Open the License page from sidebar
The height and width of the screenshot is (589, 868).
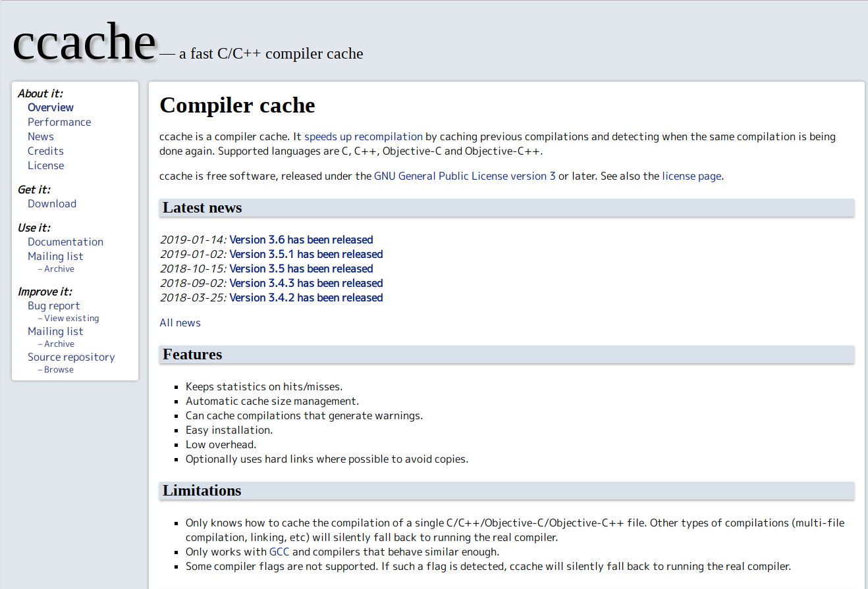[x=45, y=165]
